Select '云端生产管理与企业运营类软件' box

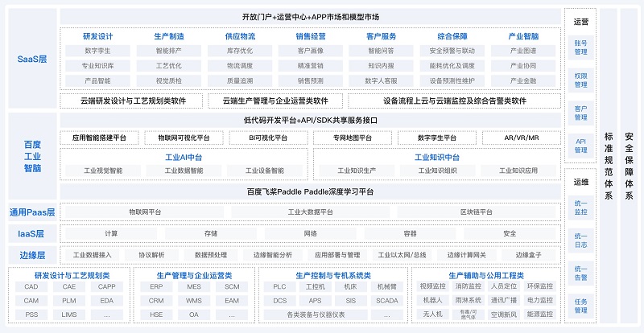(275, 101)
